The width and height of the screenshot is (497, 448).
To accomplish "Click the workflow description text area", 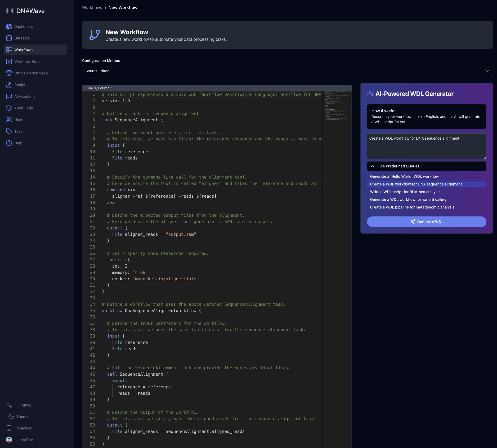I will click(426, 146).
